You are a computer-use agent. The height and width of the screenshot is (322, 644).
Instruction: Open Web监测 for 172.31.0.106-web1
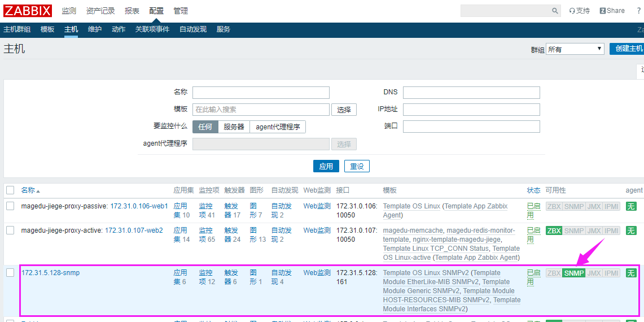317,206
